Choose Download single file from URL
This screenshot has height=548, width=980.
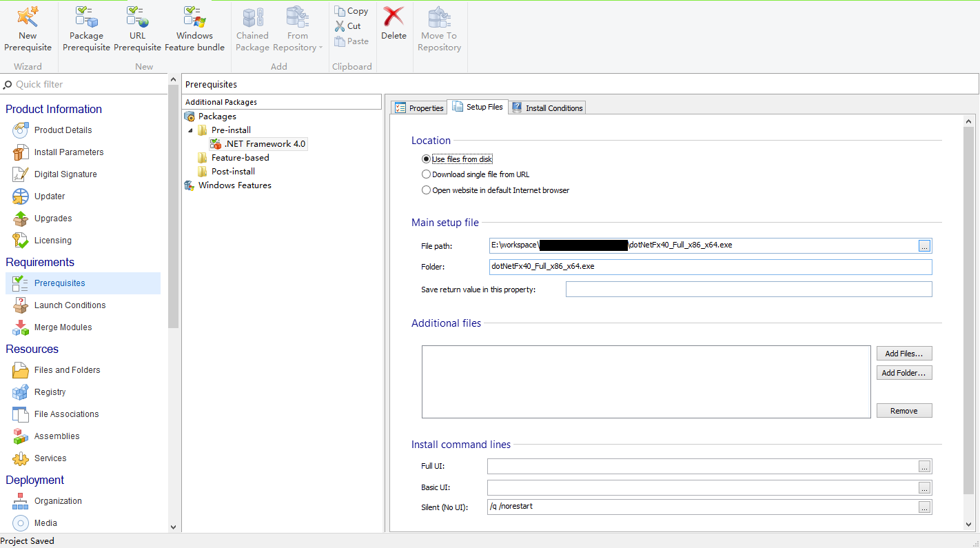point(427,174)
